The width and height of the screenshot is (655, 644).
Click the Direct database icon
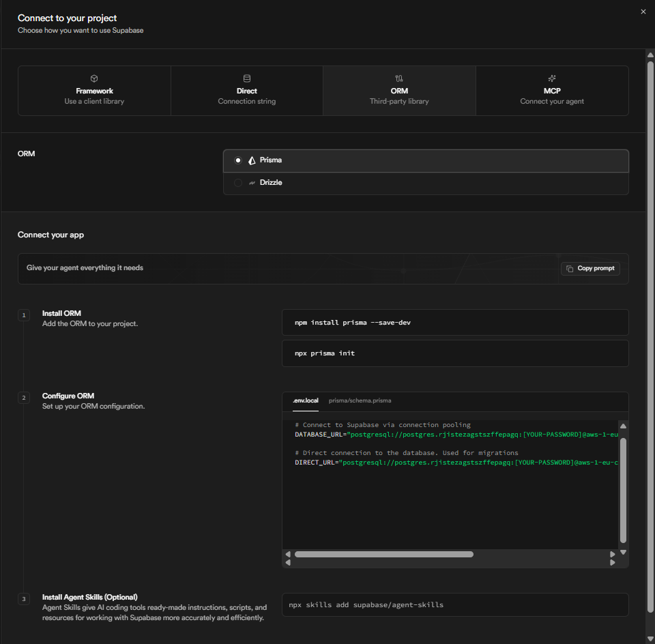click(x=247, y=78)
